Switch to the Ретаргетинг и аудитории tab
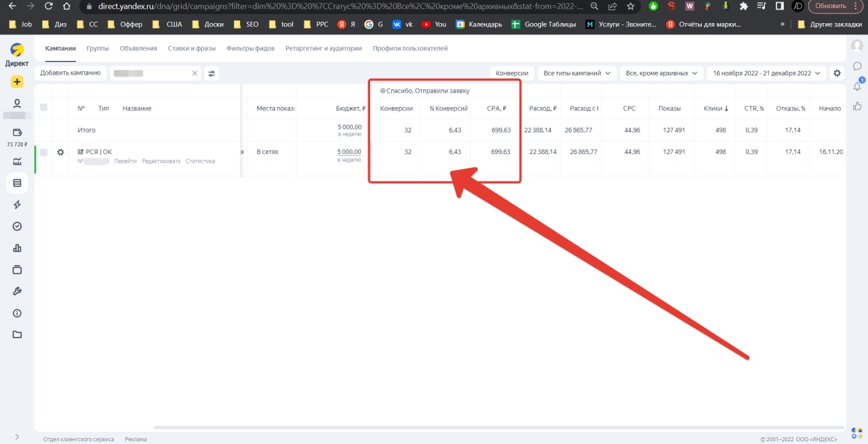Screen dimensions: 868x444 (323, 49)
